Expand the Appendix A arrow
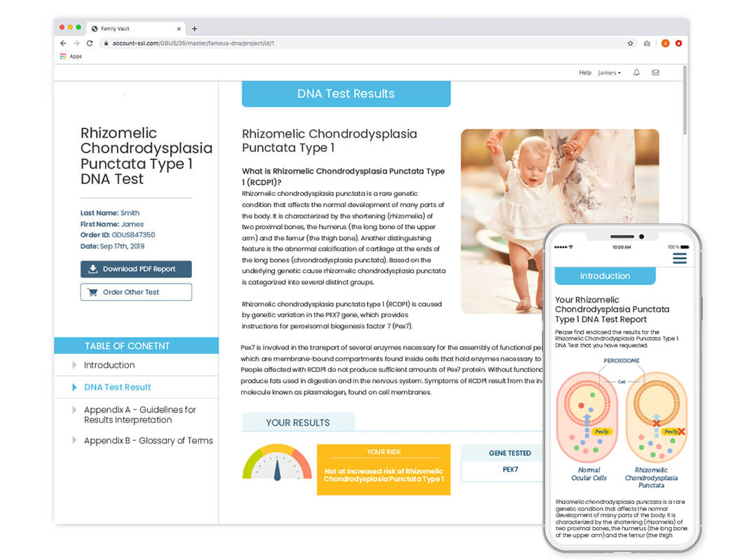Viewport: 756px width, 560px height. (73, 409)
